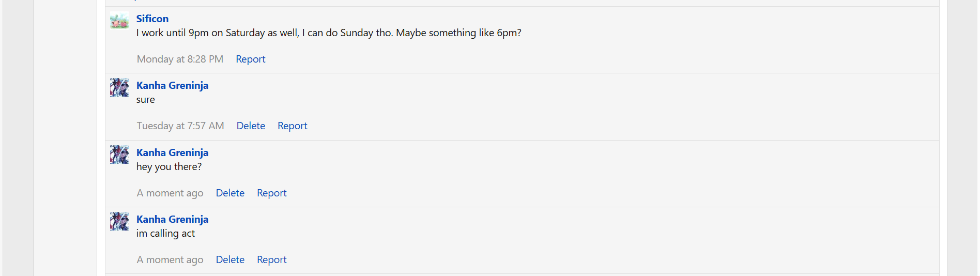The image size is (980, 276).
Task: Report the "im calling act" comment
Action: (271, 259)
